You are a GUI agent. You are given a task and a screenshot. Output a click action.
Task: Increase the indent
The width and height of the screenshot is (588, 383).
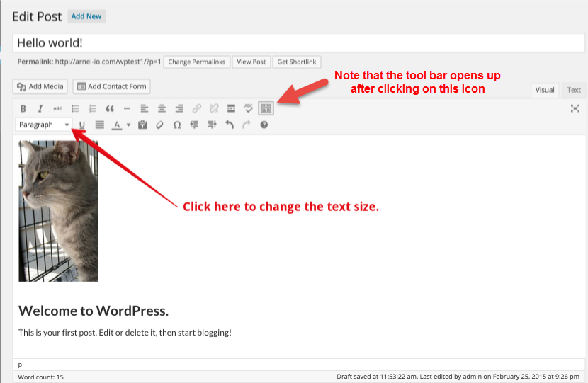pos(212,125)
